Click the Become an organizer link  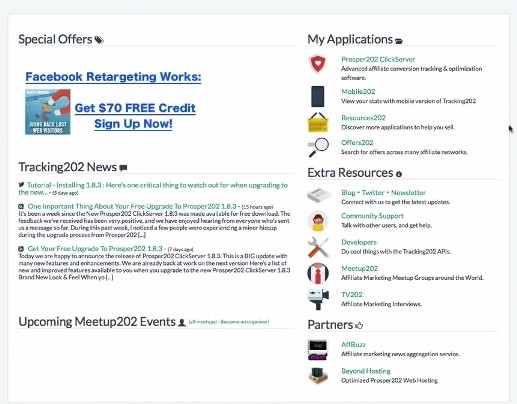point(245,322)
